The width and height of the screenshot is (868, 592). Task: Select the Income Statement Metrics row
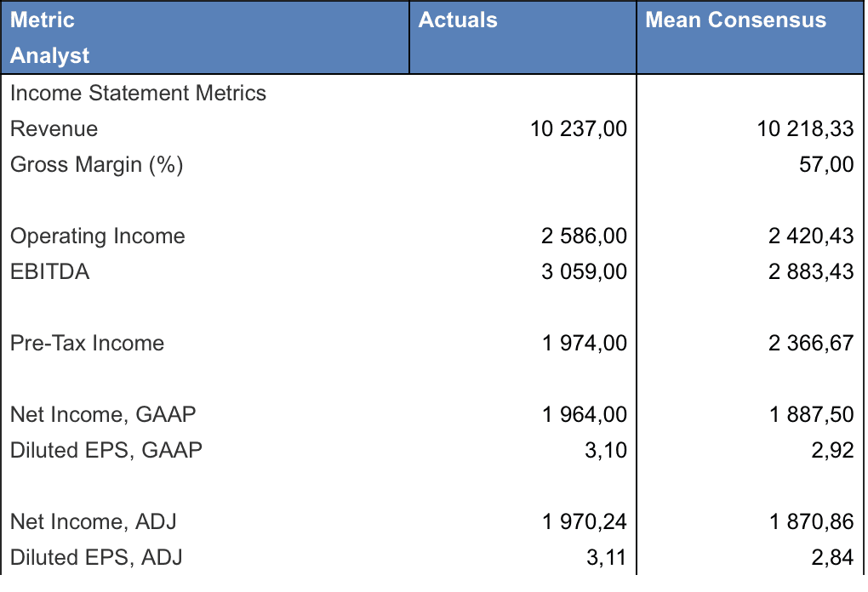click(x=138, y=93)
